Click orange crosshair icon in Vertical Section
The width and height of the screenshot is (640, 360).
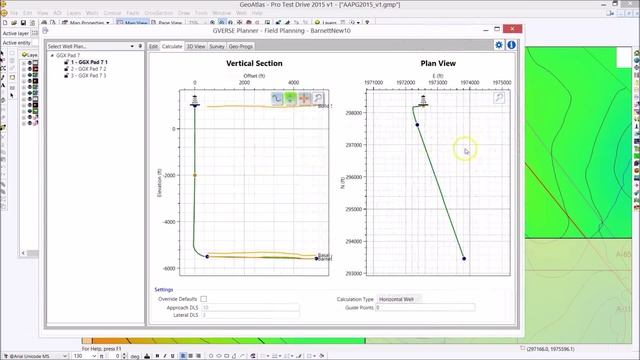(304, 98)
